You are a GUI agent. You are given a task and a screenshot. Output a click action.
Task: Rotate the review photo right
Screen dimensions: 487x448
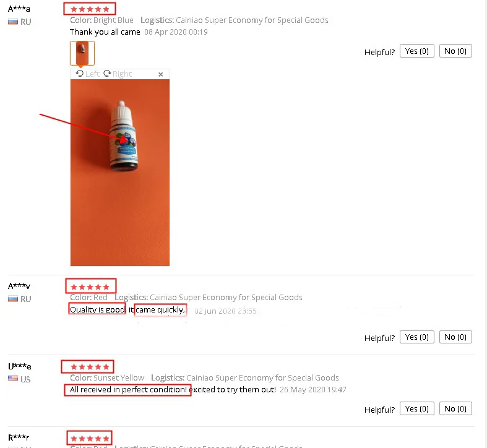pyautogui.click(x=118, y=74)
